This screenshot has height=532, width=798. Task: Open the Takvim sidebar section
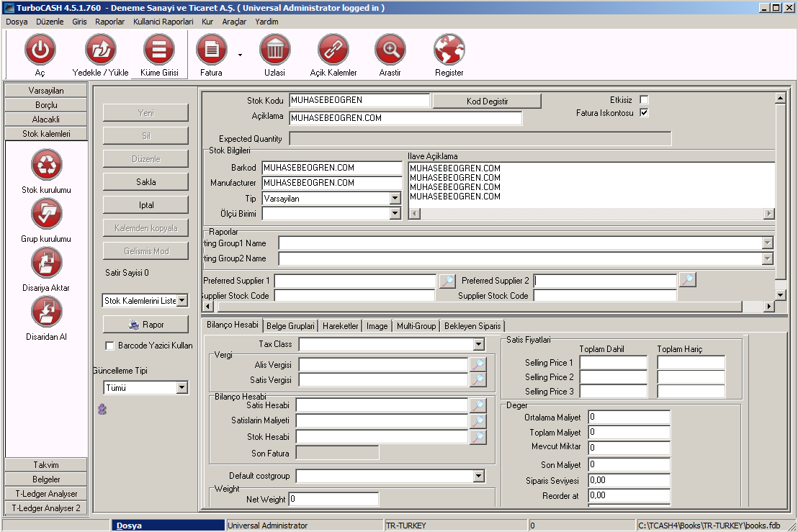click(x=46, y=465)
